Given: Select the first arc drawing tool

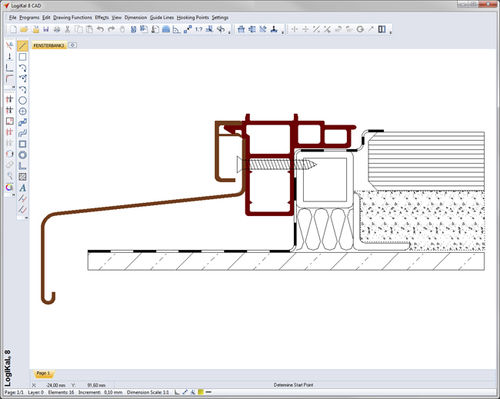Looking at the screenshot, I should 22,68.
